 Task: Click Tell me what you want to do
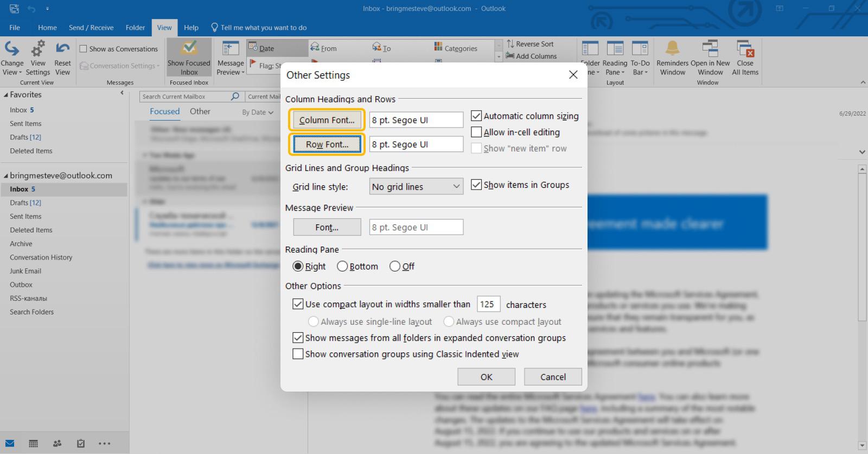pyautogui.click(x=259, y=28)
